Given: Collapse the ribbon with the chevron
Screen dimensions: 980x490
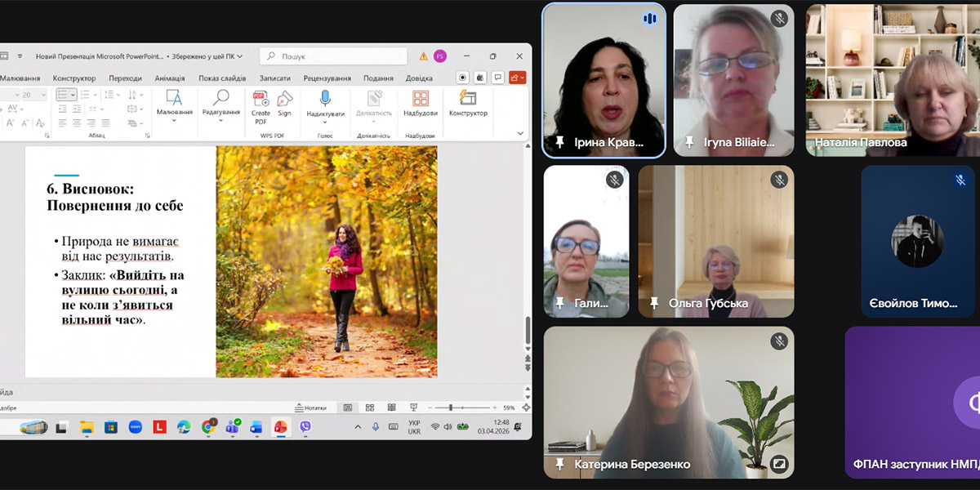Looking at the screenshot, I should [x=520, y=133].
